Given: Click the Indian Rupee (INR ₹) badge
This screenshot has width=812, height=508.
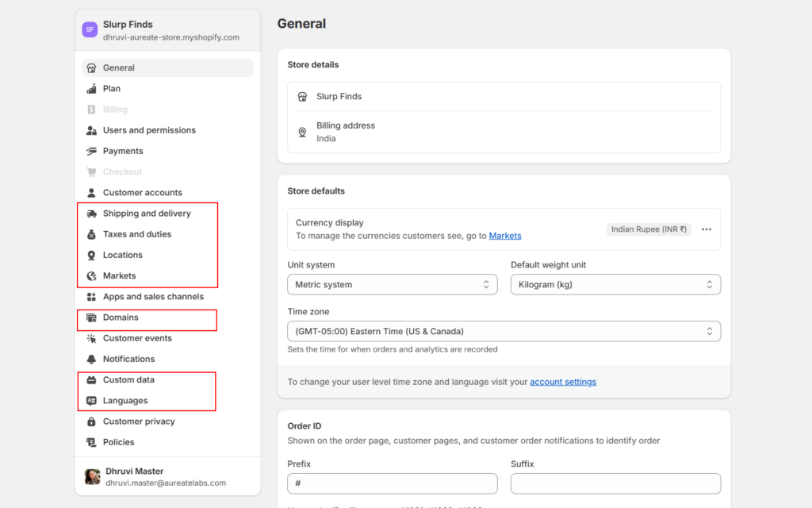Looking at the screenshot, I should pos(649,229).
